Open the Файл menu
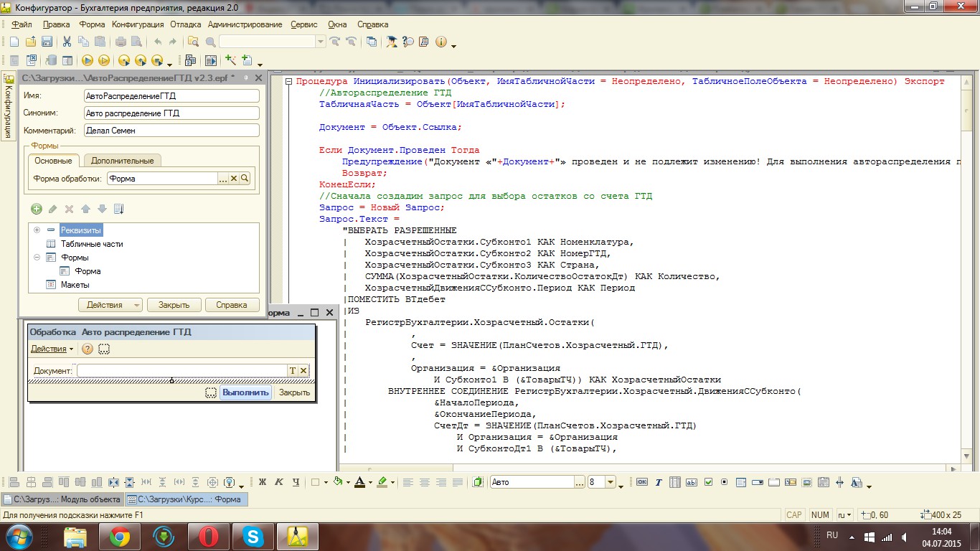980x551 pixels. click(22, 24)
